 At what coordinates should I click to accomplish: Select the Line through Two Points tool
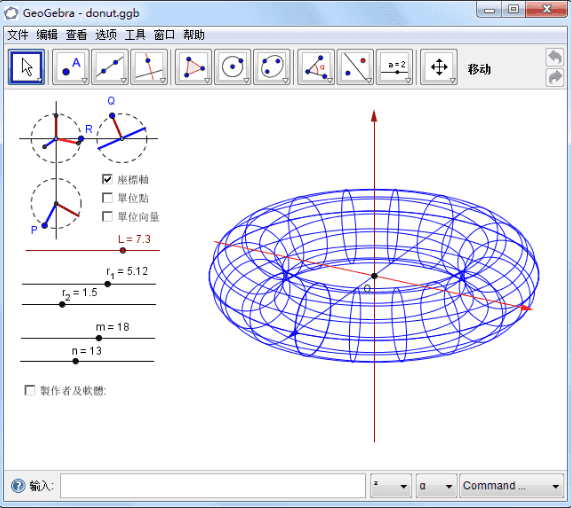coord(110,67)
